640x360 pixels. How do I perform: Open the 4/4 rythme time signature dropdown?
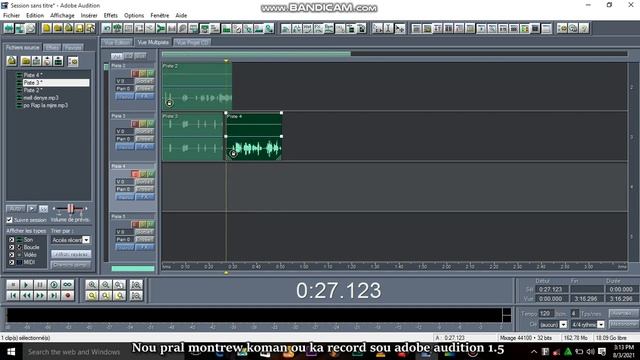tap(601, 324)
